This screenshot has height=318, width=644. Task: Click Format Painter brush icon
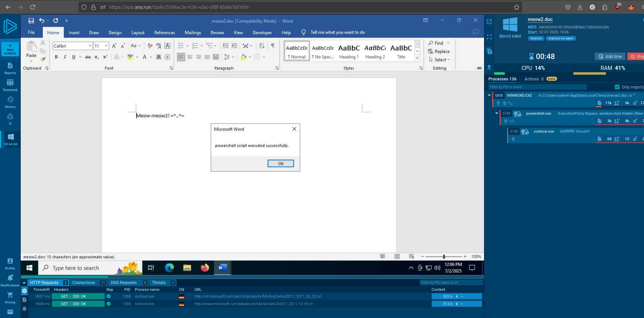43,59
